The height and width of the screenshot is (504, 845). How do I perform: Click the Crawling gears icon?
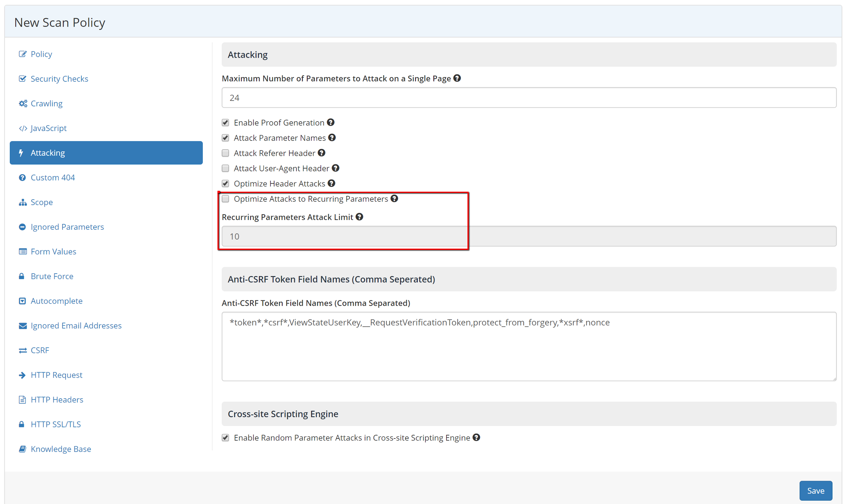click(22, 103)
